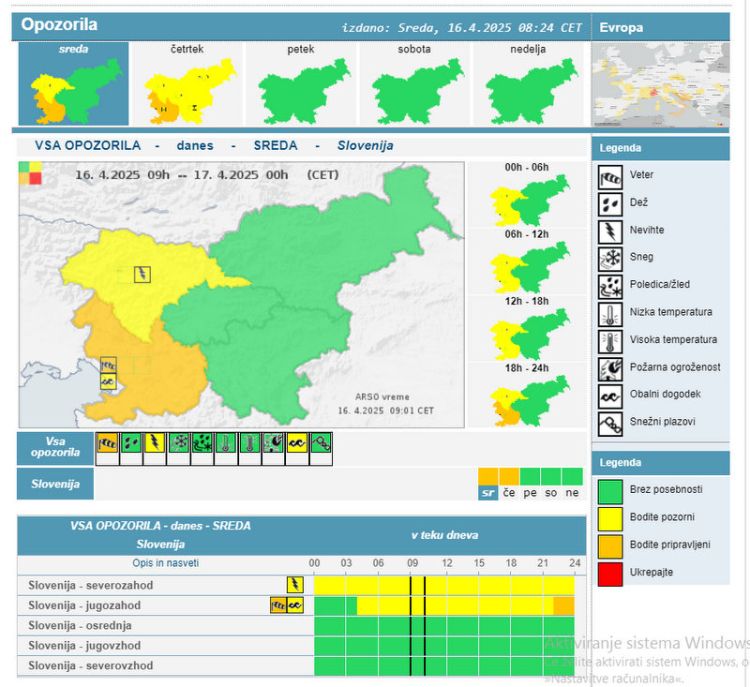Screen dimensions: 750x687
Task: Click the Evropa header link
Action: [x=621, y=27]
